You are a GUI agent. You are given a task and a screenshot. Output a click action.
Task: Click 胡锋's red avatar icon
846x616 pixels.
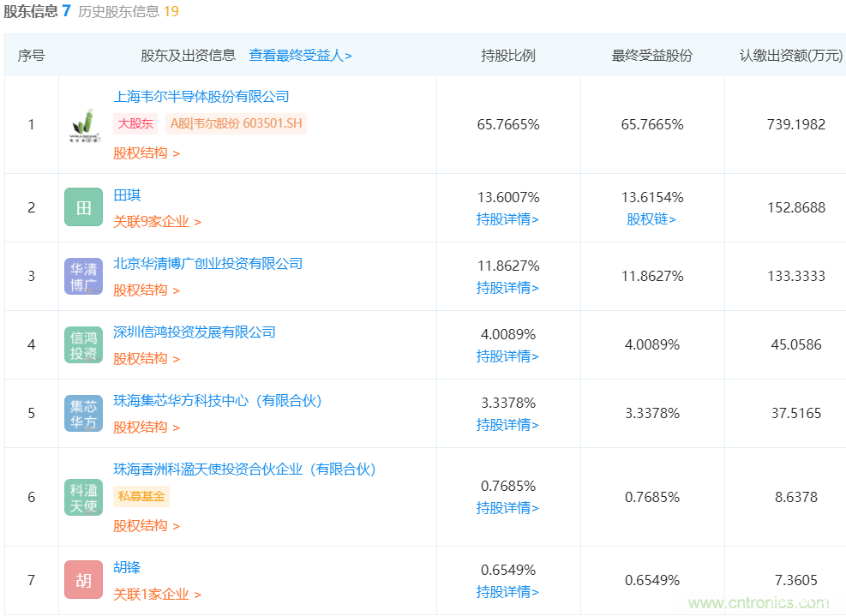click(82, 579)
